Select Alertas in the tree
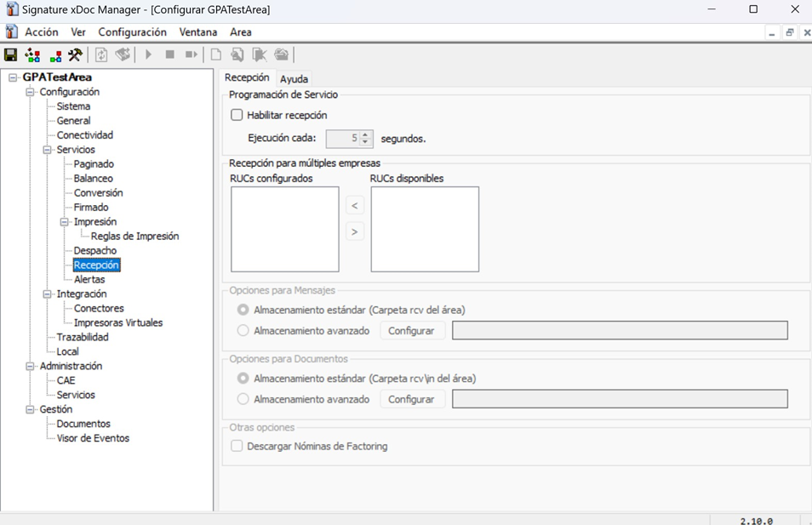Image resolution: width=812 pixels, height=525 pixels. [x=89, y=280]
